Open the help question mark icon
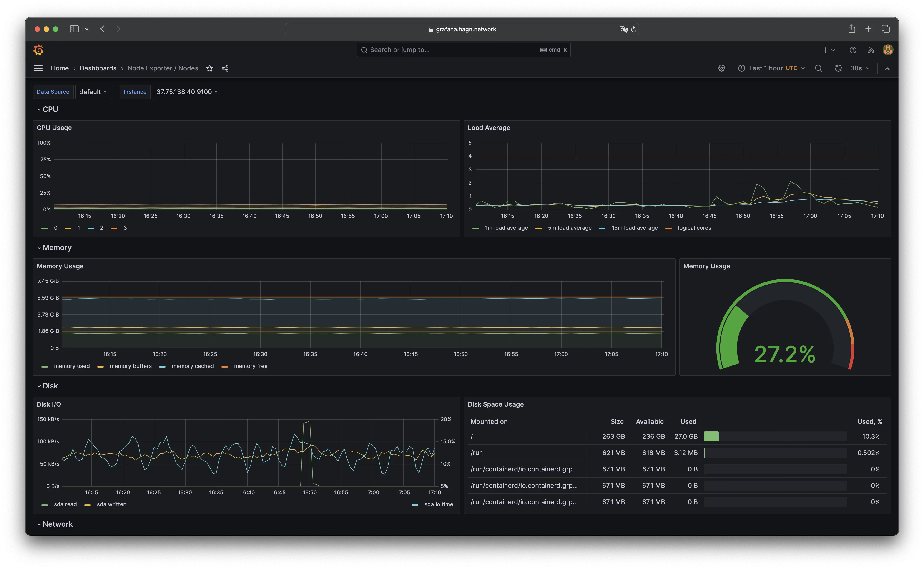The width and height of the screenshot is (924, 569). [853, 50]
